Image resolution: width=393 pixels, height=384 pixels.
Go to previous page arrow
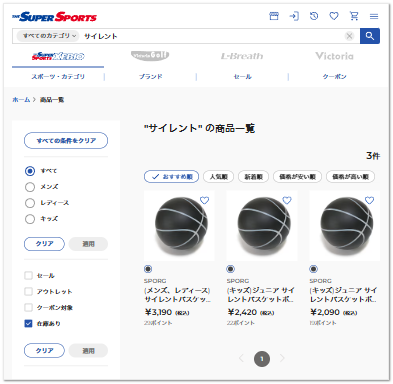click(242, 358)
